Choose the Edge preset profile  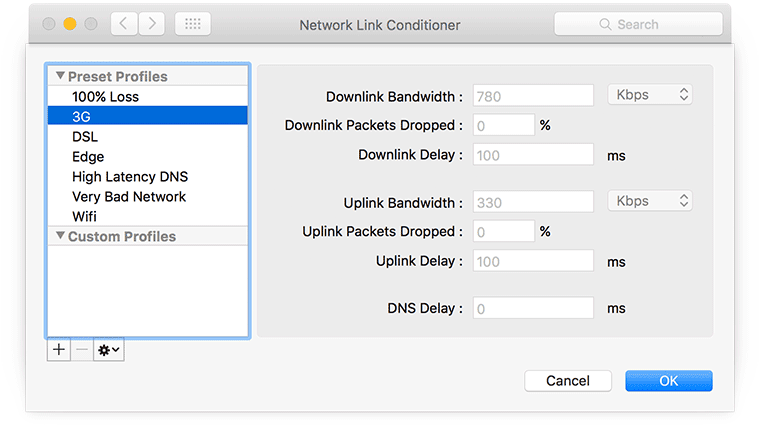[x=88, y=157]
